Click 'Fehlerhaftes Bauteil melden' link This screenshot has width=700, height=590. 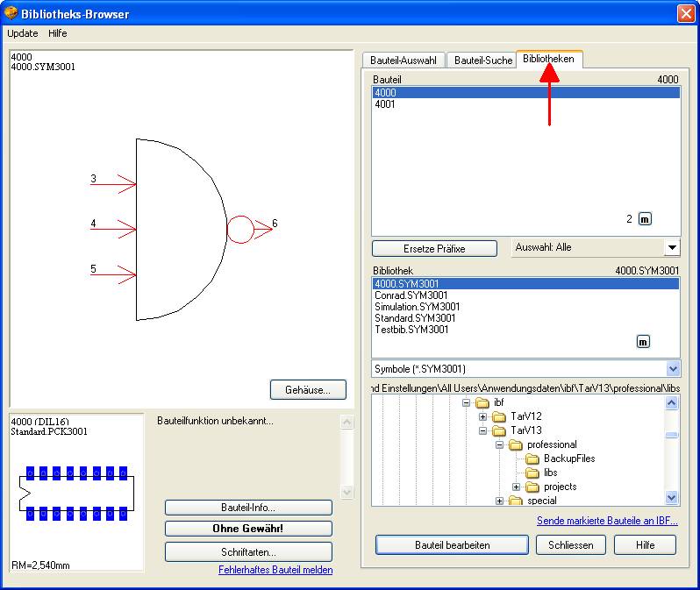[275, 570]
